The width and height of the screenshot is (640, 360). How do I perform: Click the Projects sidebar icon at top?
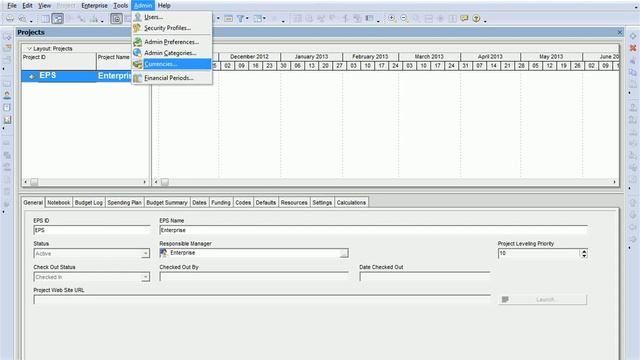[x=7, y=36]
